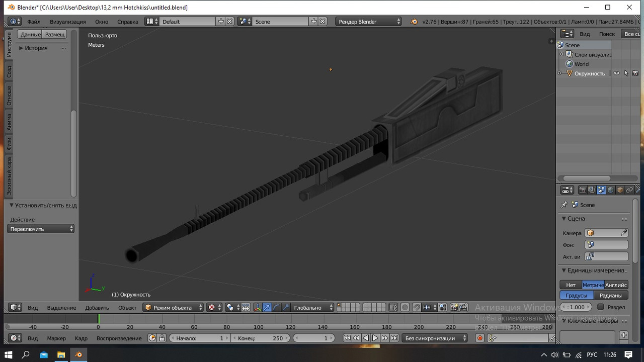Toggle the timeline lock icon

click(x=162, y=338)
